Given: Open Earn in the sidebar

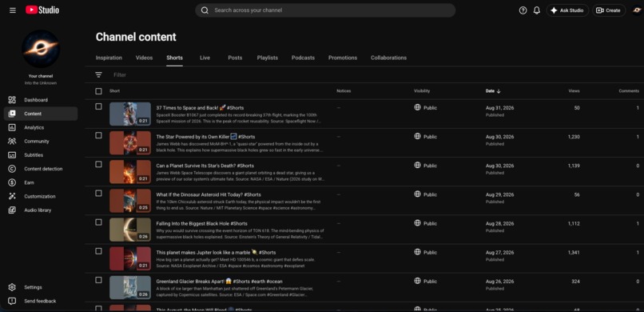Looking at the screenshot, I should (x=41, y=182).
